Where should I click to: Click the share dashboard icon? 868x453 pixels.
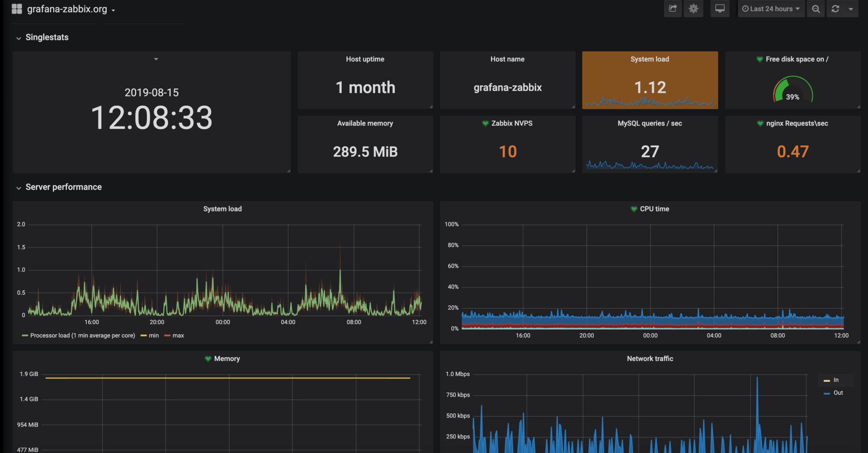[673, 9]
